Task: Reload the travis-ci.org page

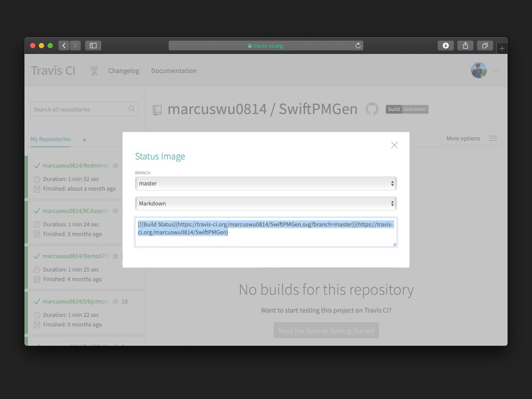Action: coord(358,46)
